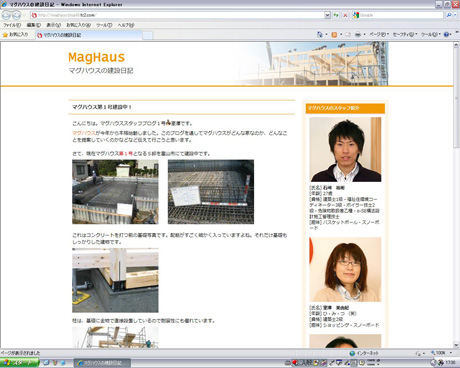The width and height of the screenshot is (460, 368).
Task: Open the Safety (セーフティ) dropdown menu
Action: 405,34
